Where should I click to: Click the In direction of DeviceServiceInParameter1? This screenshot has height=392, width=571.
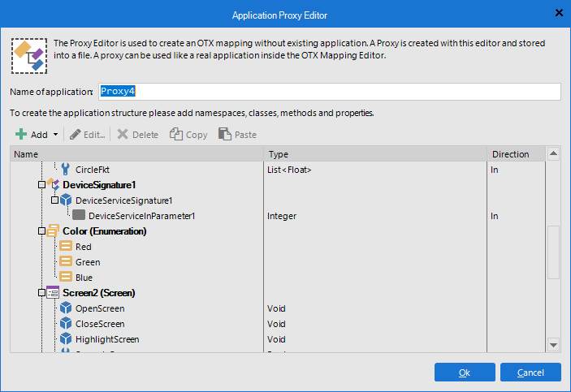[x=494, y=216]
